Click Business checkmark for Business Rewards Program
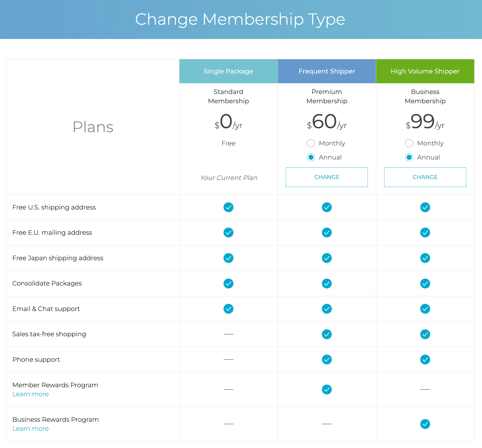 click(x=425, y=424)
